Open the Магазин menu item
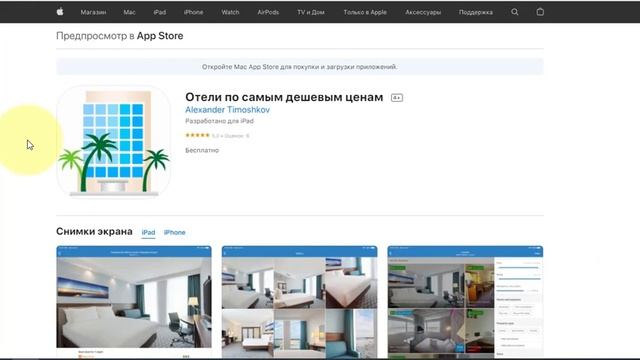The image size is (640, 360). coord(93,12)
